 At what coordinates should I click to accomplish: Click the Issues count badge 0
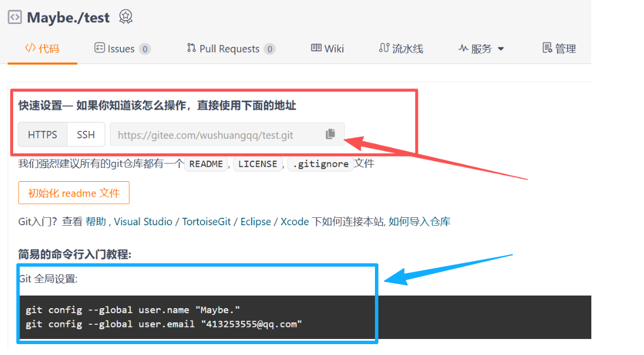(145, 49)
